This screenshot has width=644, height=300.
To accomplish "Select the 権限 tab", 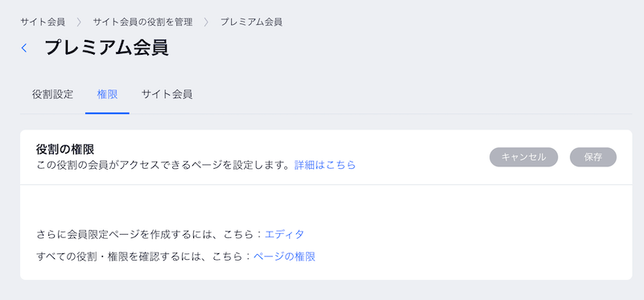I will coord(107,94).
